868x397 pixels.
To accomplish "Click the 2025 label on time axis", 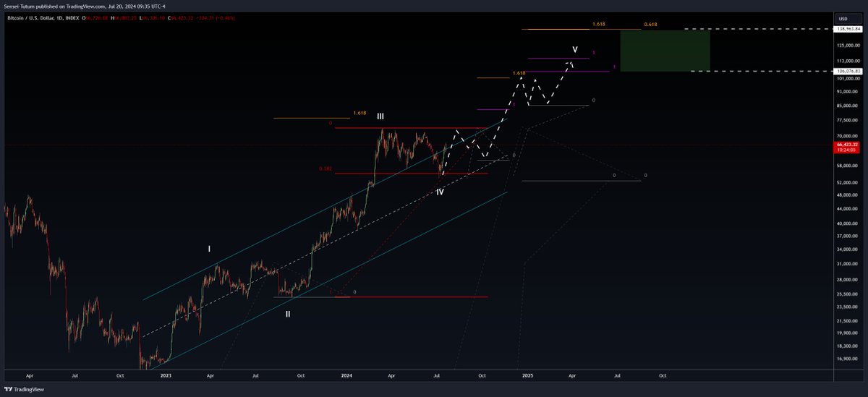I will [527, 376].
